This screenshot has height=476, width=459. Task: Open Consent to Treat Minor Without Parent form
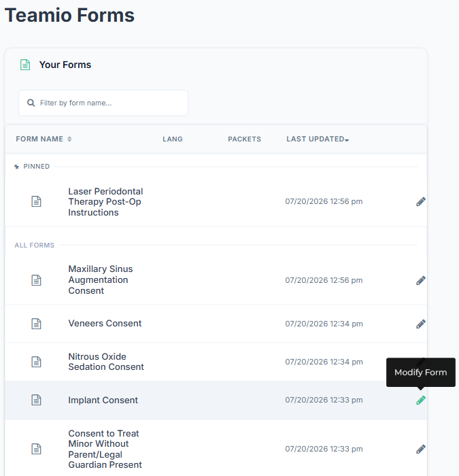[105, 449]
